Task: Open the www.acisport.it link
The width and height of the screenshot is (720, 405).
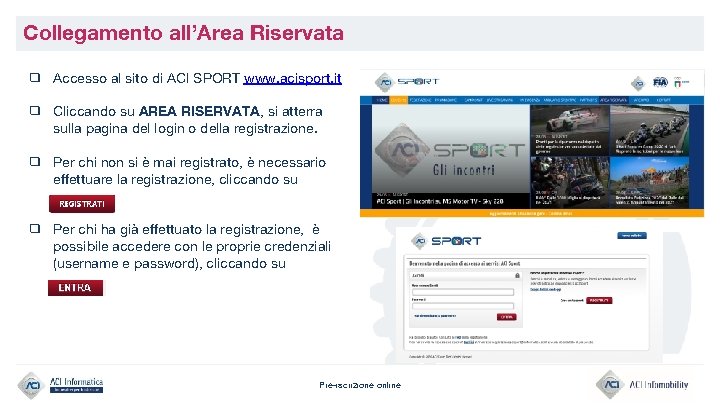Action: (292, 79)
